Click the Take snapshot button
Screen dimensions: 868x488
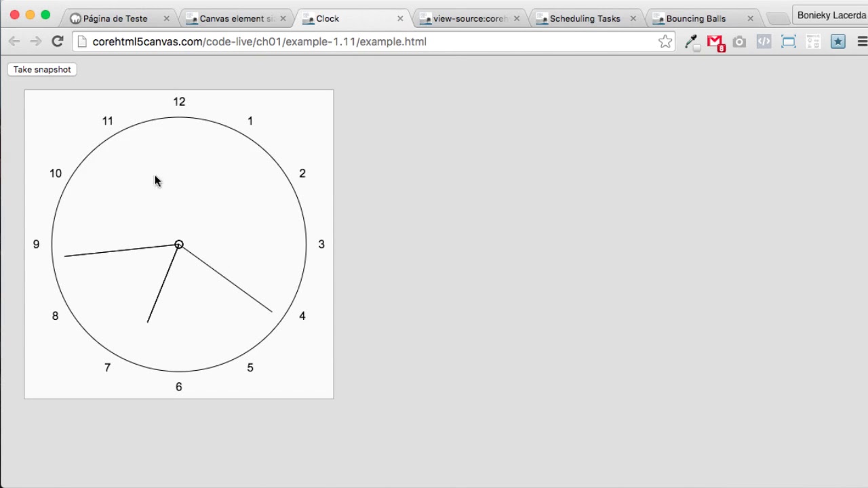(42, 69)
